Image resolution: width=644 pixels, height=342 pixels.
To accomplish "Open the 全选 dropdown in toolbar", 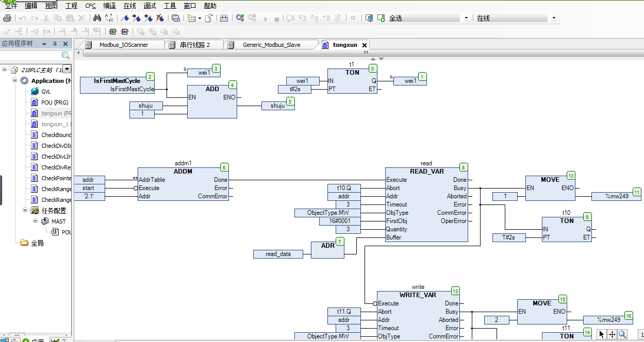I will [466, 18].
